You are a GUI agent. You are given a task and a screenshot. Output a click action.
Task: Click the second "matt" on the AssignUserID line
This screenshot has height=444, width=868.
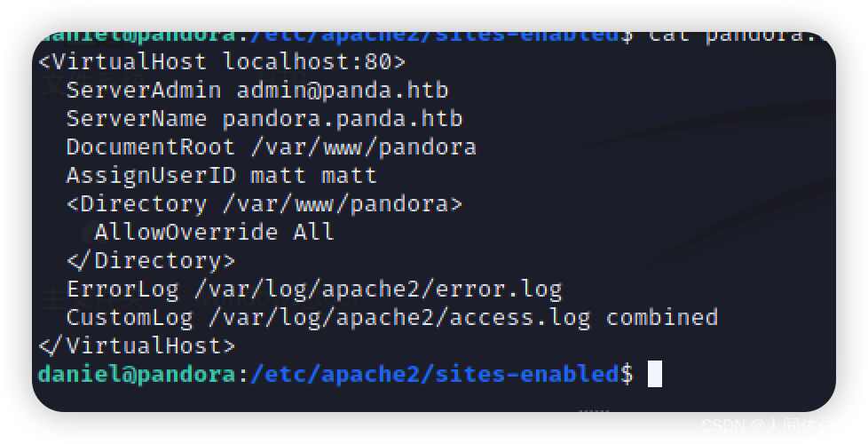350,176
